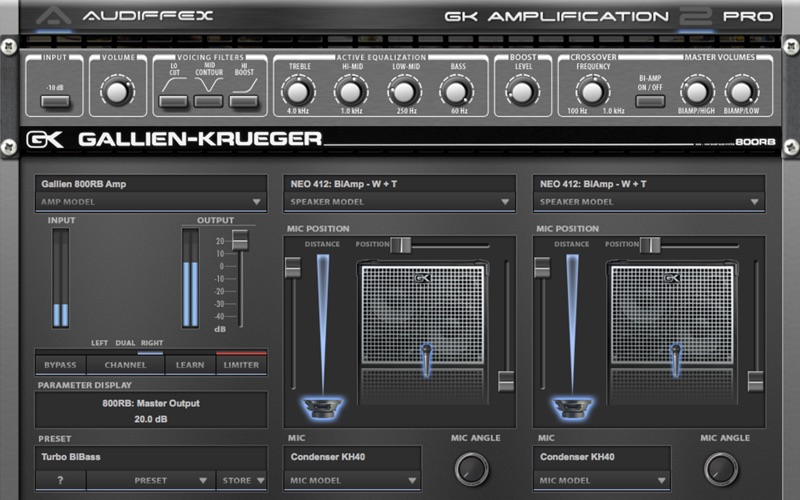Screen dimensions: 800x500
Task: Click the Bass 60 Hz knob
Action: (457, 92)
